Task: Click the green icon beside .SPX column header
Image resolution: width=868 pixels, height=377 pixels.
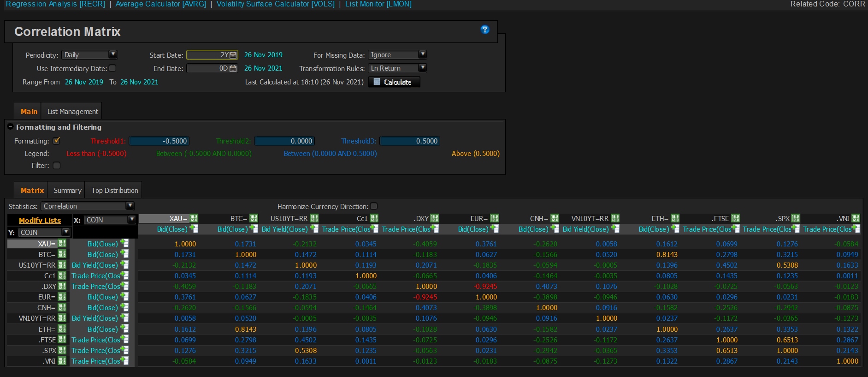Action: [x=796, y=218]
